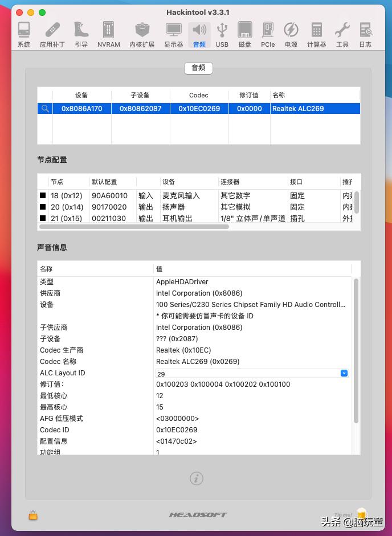Click the 100 Series/C230 Series Chipset value
The height and width of the screenshot is (536, 392).
coord(251,305)
